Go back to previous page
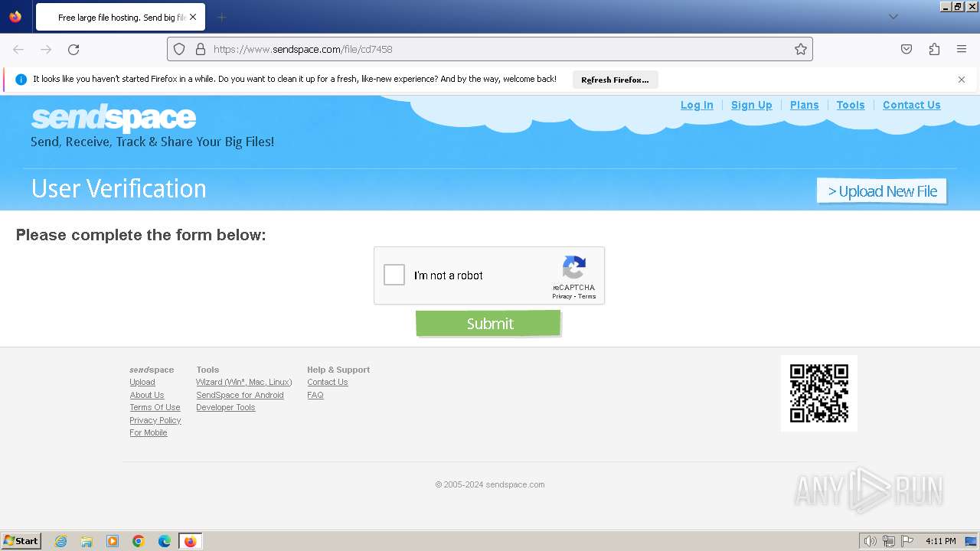The width and height of the screenshot is (980, 551). click(x=18, y=49)
